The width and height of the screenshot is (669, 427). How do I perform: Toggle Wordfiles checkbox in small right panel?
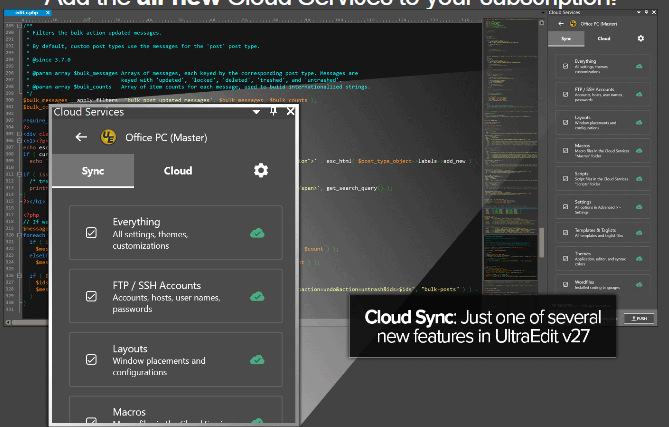tap(565, 285)
